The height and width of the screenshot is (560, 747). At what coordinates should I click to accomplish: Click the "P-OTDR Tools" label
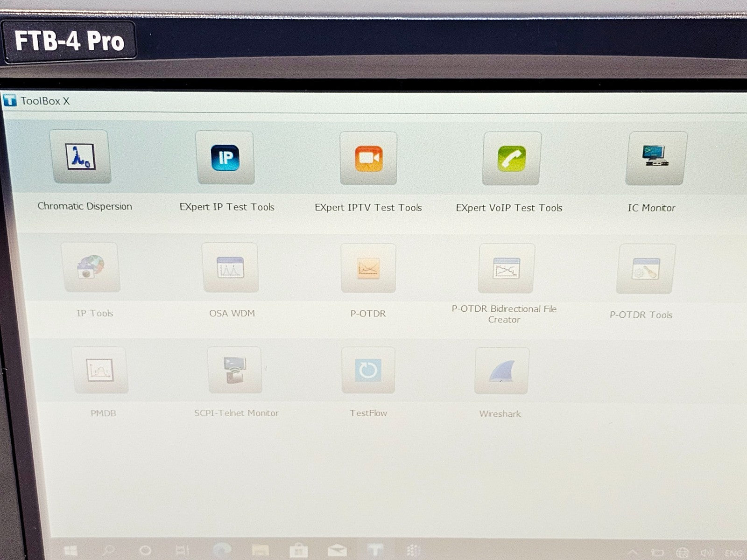pos(641,315)
